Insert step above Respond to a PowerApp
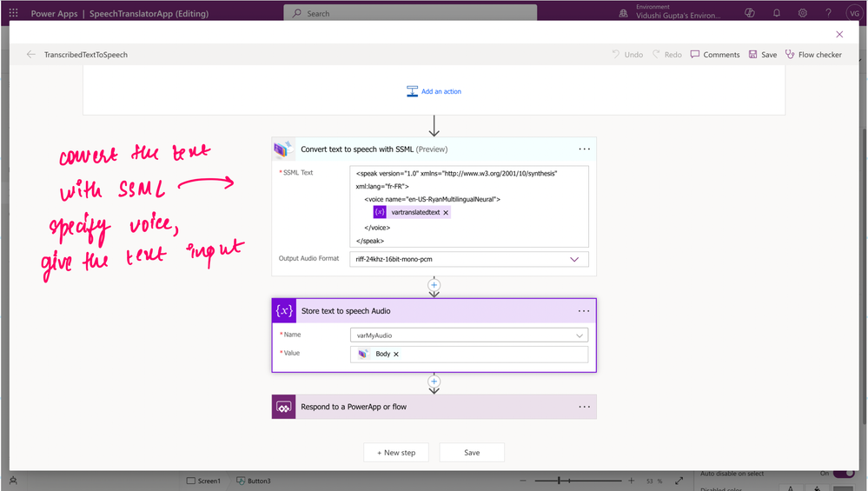Viewport: 868px width, 491px height. tap(434, 382)
